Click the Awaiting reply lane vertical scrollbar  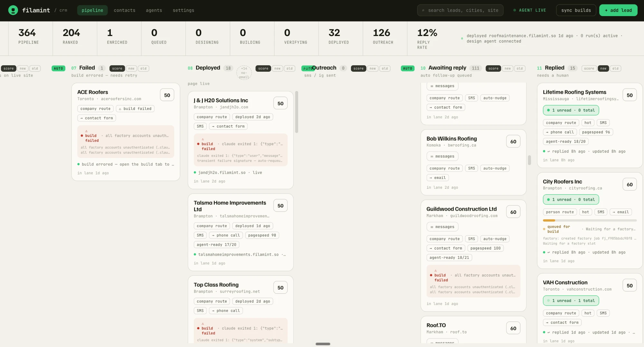point(529,160)
